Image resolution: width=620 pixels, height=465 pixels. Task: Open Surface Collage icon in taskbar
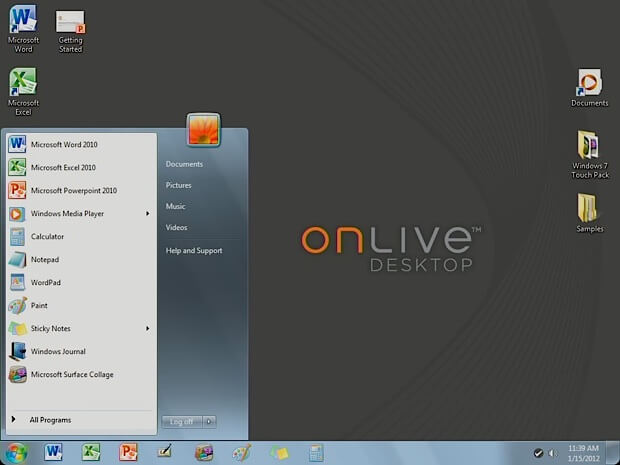click(204, 453)
